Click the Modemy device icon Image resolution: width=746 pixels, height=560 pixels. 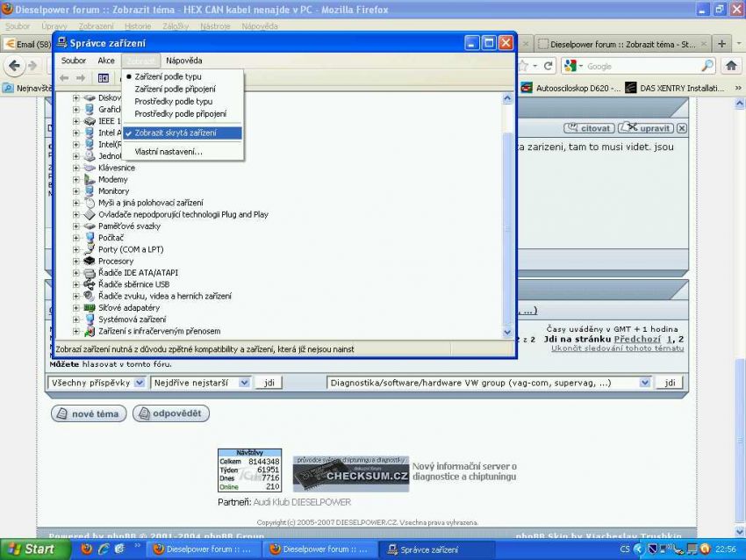[90, 179]
